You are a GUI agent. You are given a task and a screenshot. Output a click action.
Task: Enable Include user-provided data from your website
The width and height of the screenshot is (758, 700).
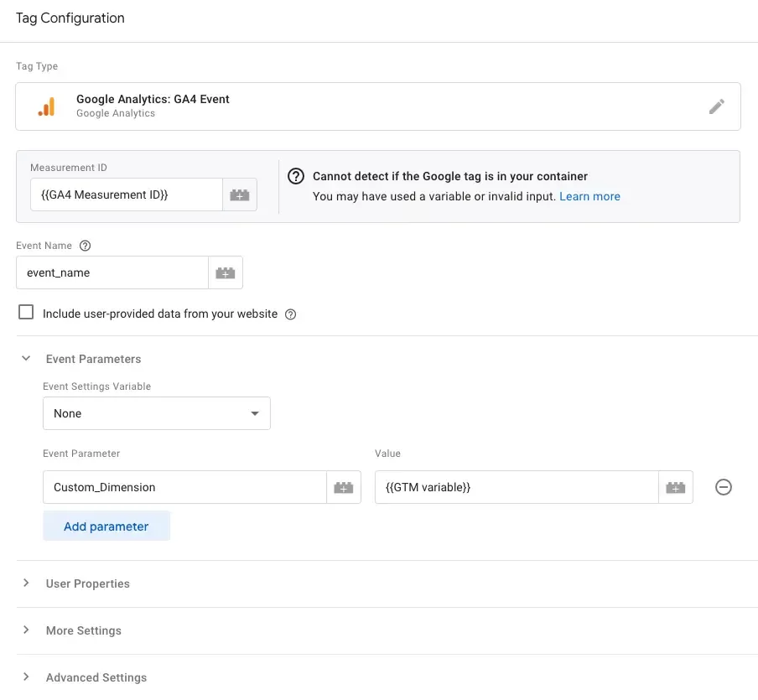[x=26, y=313]
